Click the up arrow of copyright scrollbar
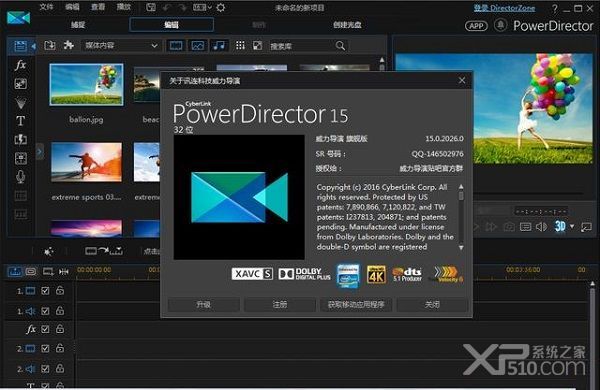This screenshot has height=390, width=600. (461, 187)
